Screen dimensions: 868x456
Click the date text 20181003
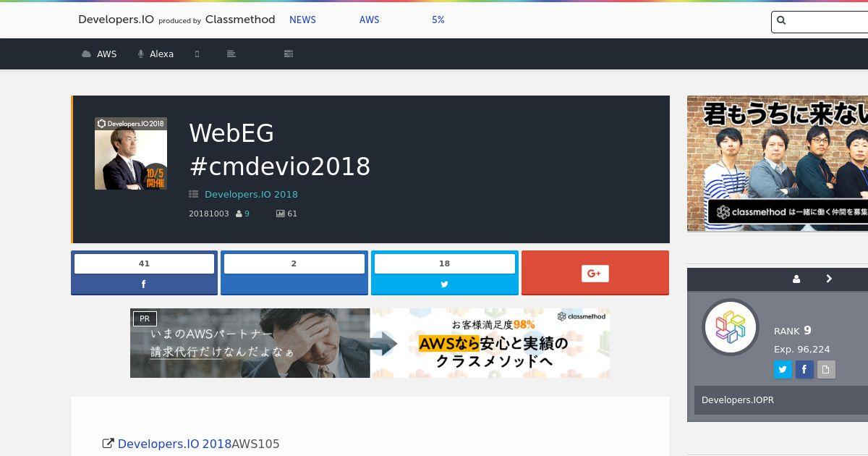(x=208, y=214)
